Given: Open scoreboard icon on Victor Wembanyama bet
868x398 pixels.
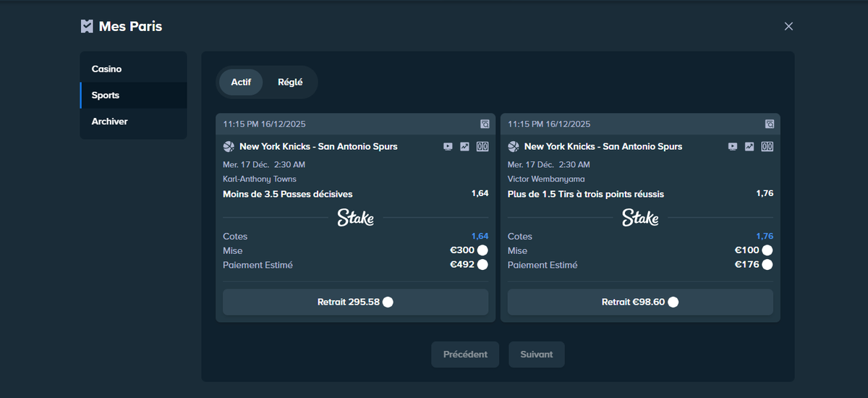Looking at the screenshot, I should tap(767, 146).
